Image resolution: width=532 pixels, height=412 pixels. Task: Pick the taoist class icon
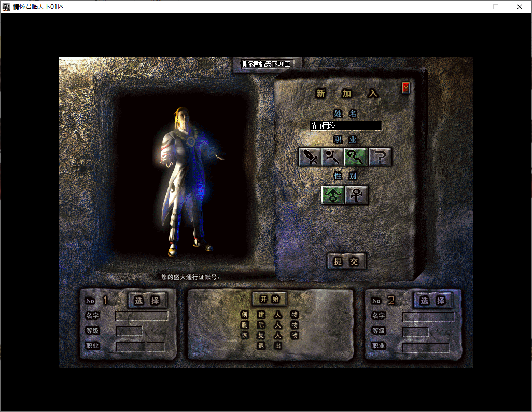click(x=356, y=157)
